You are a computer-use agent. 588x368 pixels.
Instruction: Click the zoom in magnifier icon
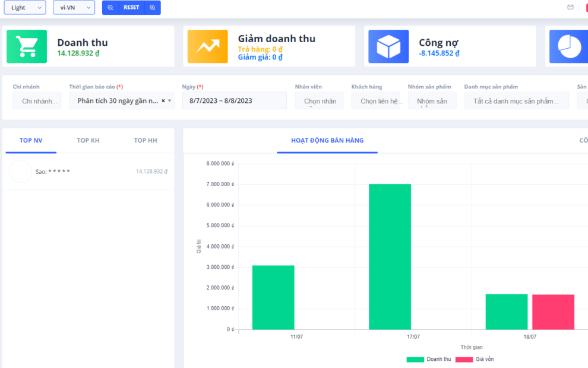click(153, 8)
